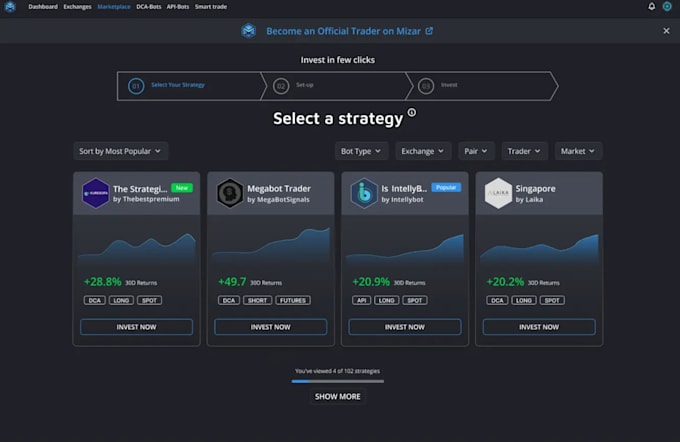
Task: Open the notifications bell
Action: [x=651, y=7]
